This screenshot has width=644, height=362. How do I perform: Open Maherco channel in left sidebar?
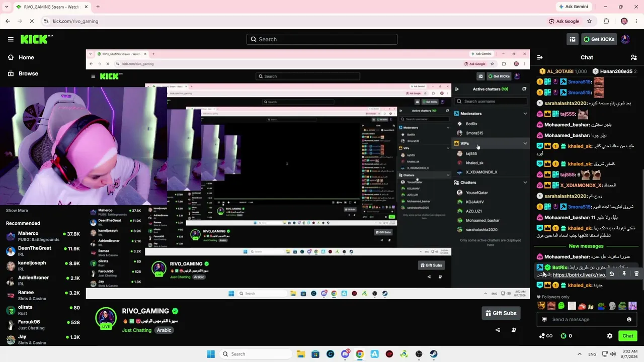coord(43,236)
